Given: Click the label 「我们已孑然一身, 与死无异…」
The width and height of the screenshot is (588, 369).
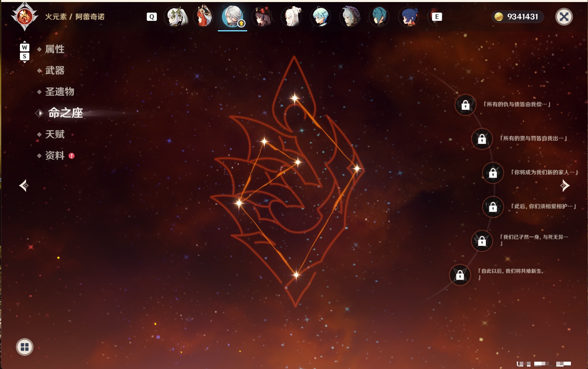Looking at the screenshot, I should tap(534, 240).
